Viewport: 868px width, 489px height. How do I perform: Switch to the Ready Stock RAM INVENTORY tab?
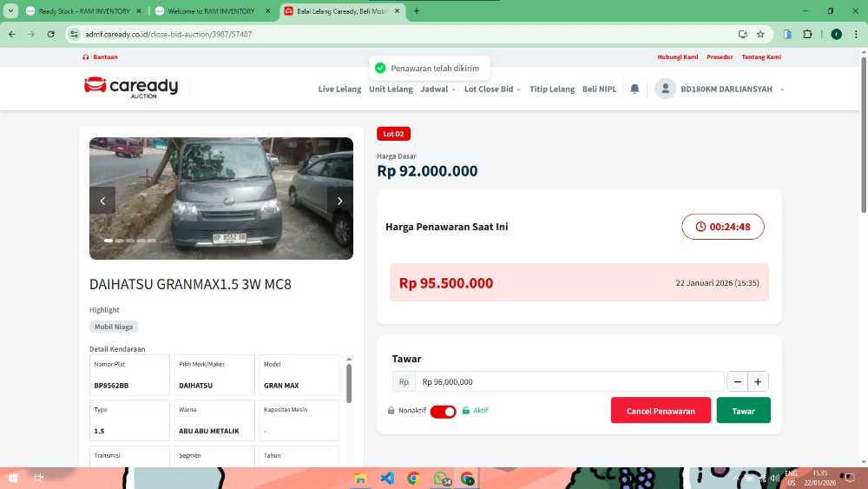coord(79,11)
